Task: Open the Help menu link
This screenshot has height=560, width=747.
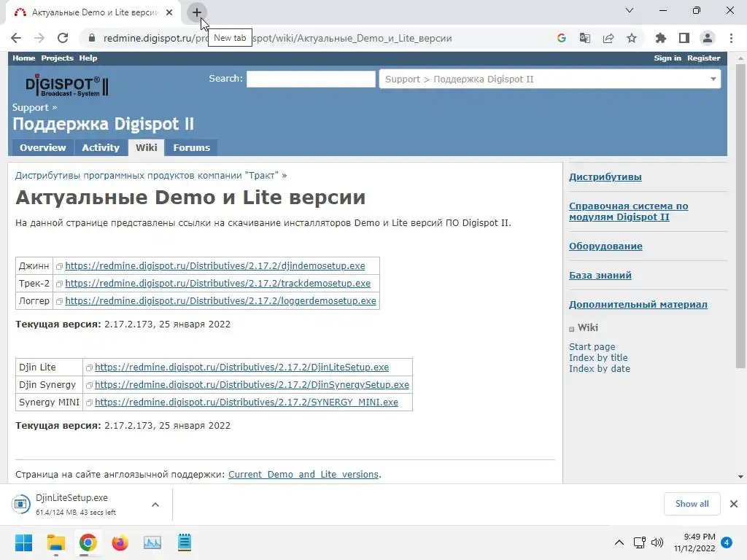Action: click(x=88, y=58)
